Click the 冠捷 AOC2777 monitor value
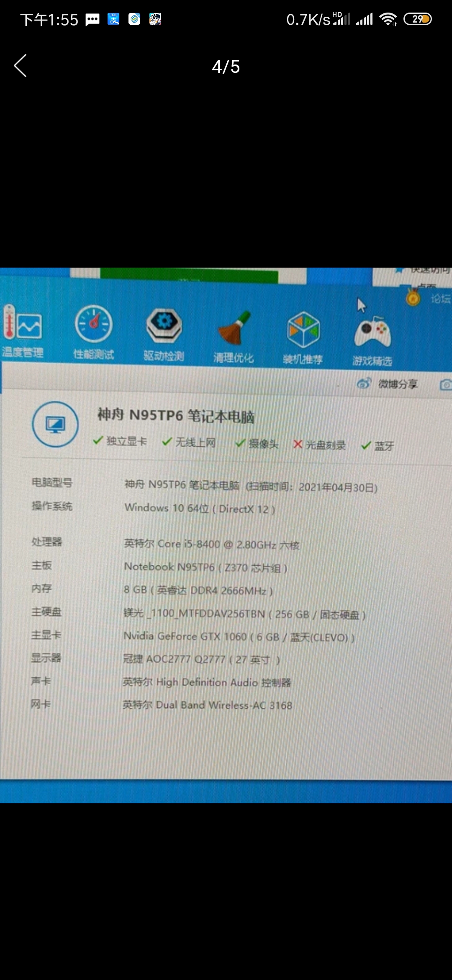452x980 pixels. (x=201, y=660)
